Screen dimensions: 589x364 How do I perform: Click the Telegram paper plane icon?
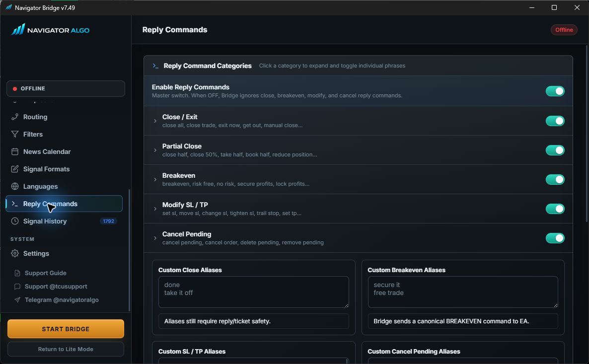coord(17,300)
